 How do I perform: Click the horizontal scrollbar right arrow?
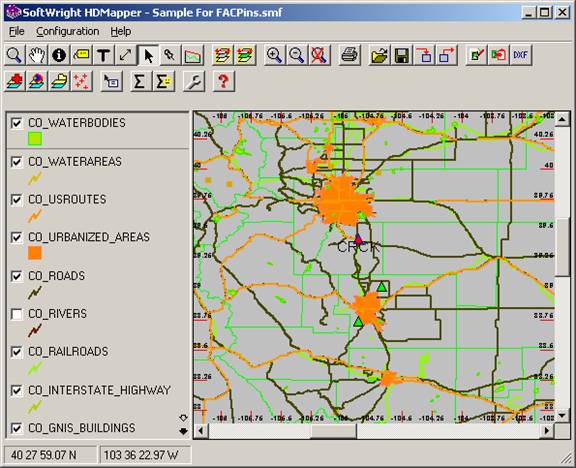pyautogui.click(x=547, y=431)
